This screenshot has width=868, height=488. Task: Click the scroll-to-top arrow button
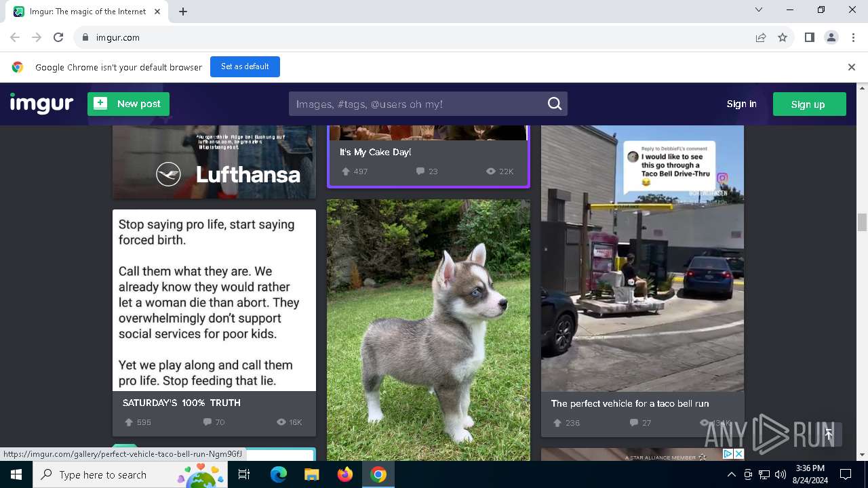(x=828, y=434)
